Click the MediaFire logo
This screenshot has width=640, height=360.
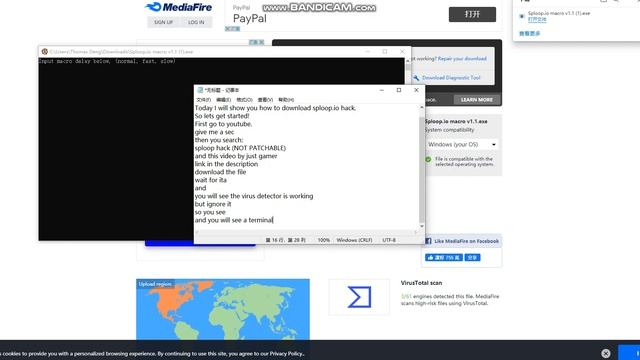point(178,7)
